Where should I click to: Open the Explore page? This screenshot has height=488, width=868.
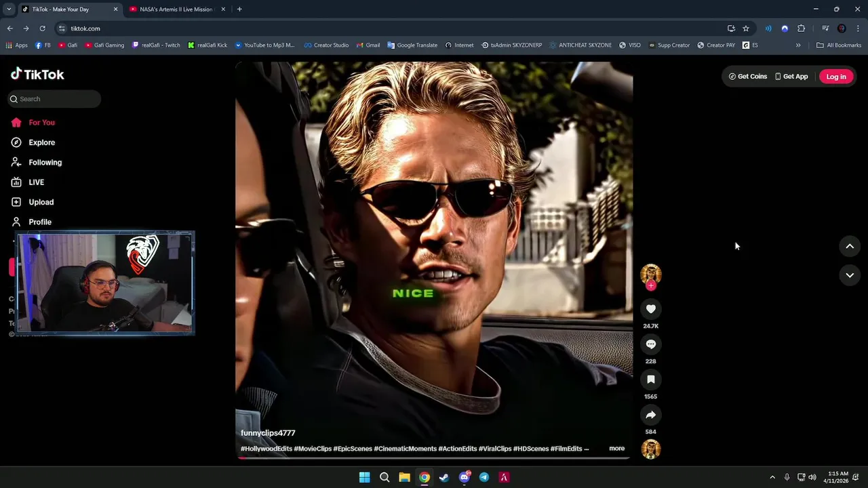tap(33, 142)
